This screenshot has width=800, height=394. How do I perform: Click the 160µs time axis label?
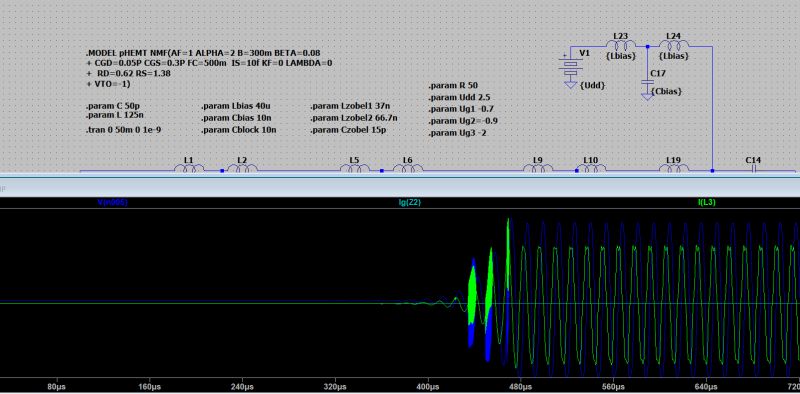[149, 387]
